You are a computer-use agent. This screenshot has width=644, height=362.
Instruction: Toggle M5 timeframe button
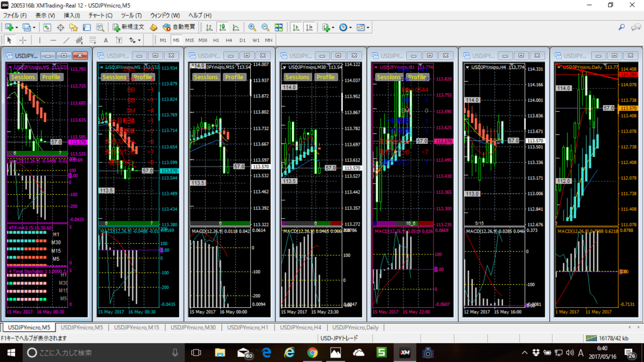click(176, 40)
